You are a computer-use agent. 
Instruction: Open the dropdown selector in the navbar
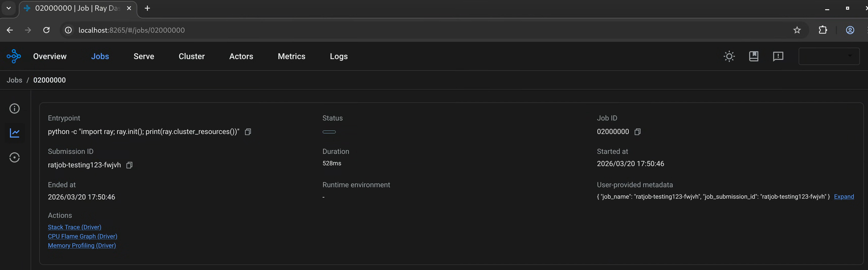(829, 56)
